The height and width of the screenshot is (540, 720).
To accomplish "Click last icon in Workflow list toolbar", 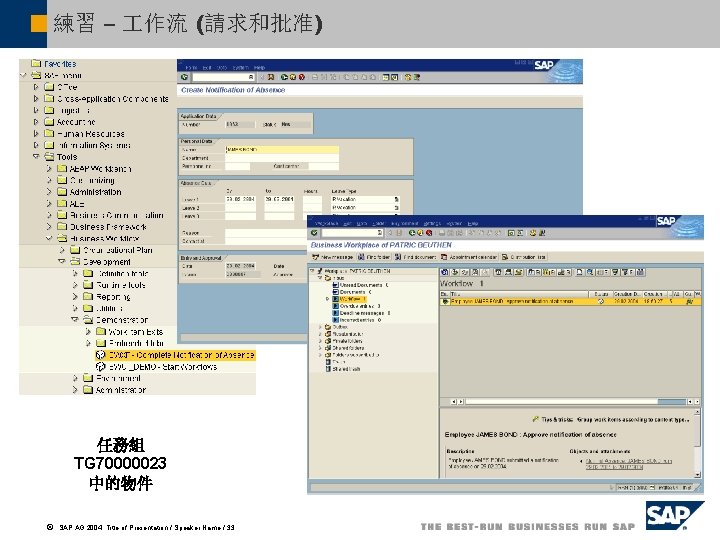I will [x=641, y=272].
